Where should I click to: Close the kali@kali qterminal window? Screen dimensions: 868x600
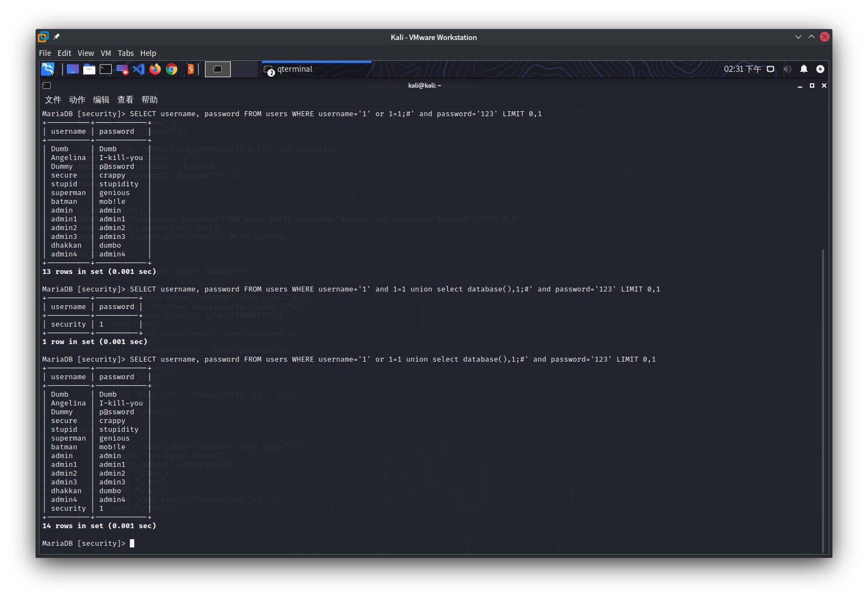(x=824, y=85)
